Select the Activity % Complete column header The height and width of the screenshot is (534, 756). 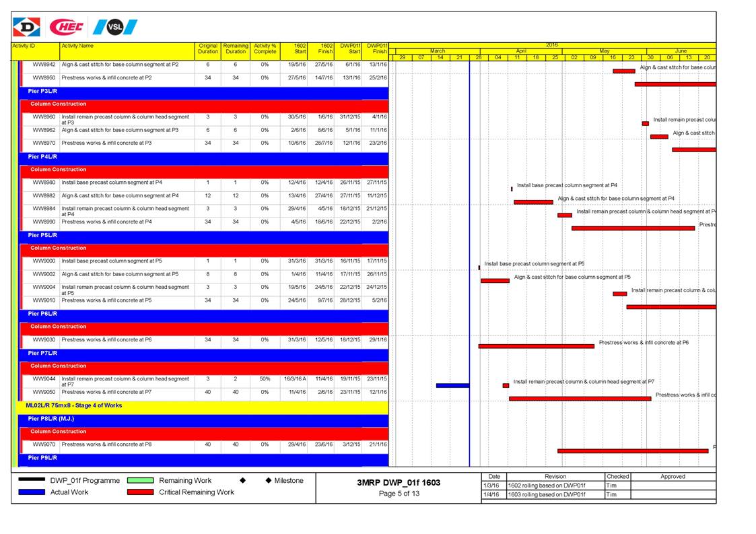(265, 51)
